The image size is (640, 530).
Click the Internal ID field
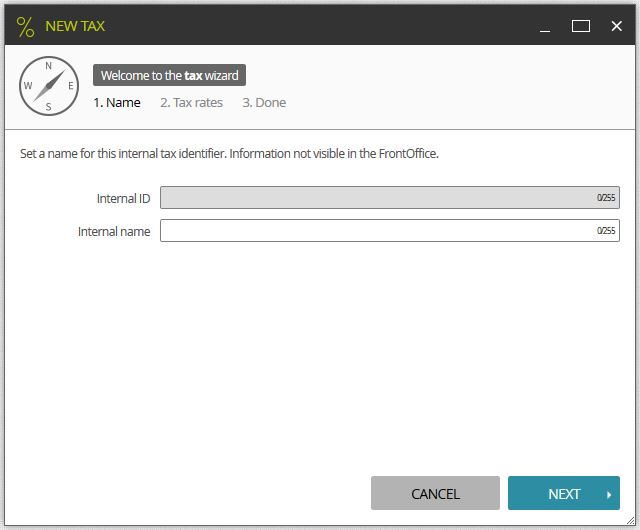click(390, 198)
